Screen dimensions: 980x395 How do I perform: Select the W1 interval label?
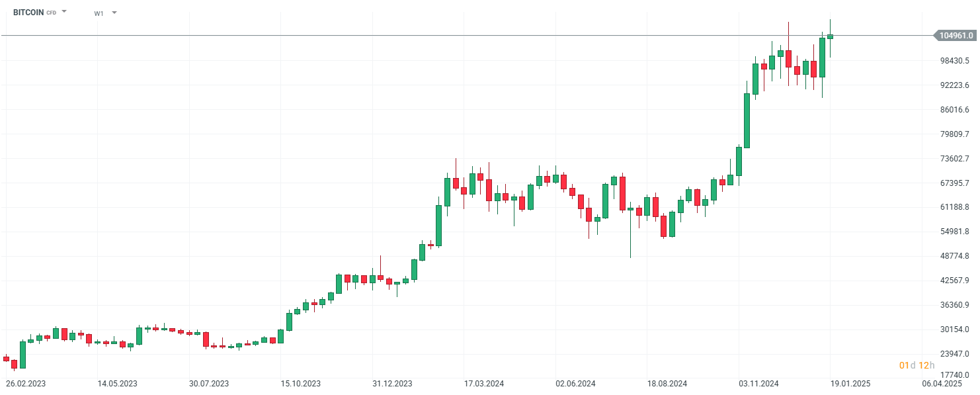pos(99,13)
